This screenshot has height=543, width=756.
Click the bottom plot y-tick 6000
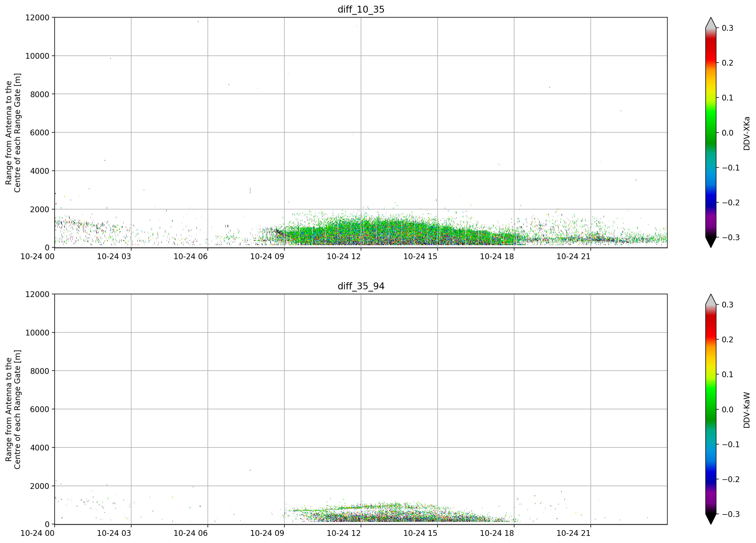40,409
